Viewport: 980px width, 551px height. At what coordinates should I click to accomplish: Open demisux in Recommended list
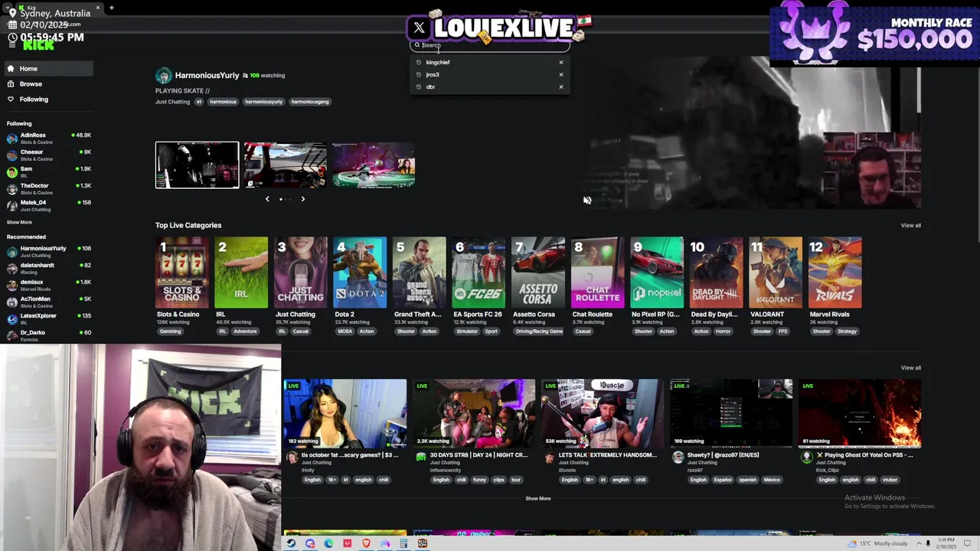pyautogui.click(x=47, y=285)
